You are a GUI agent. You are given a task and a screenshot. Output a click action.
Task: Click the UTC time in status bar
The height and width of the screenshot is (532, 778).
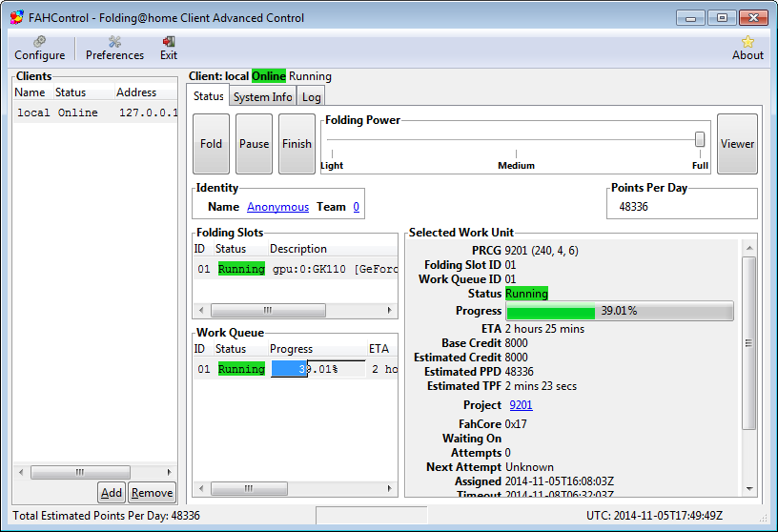coord(654,516)
